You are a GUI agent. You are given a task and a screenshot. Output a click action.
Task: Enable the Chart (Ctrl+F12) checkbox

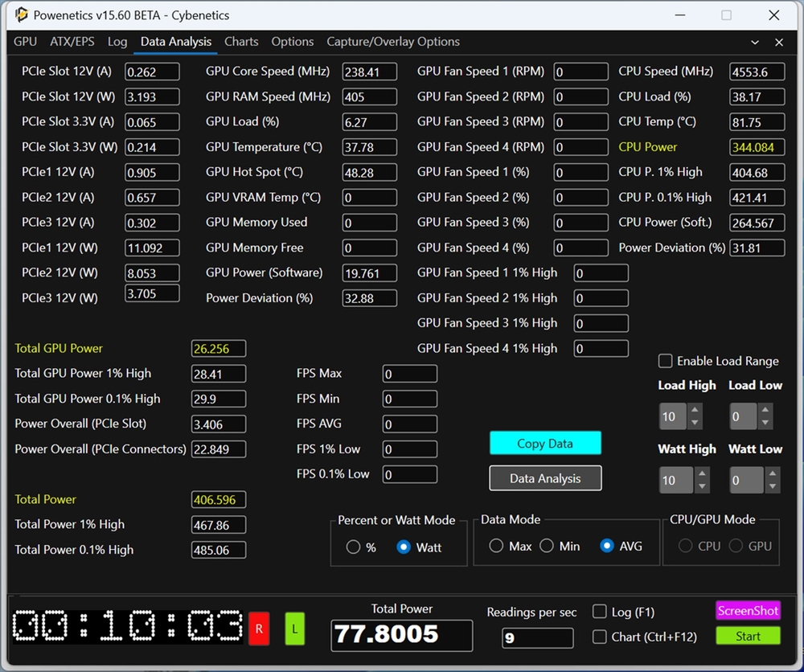(599, 637)
